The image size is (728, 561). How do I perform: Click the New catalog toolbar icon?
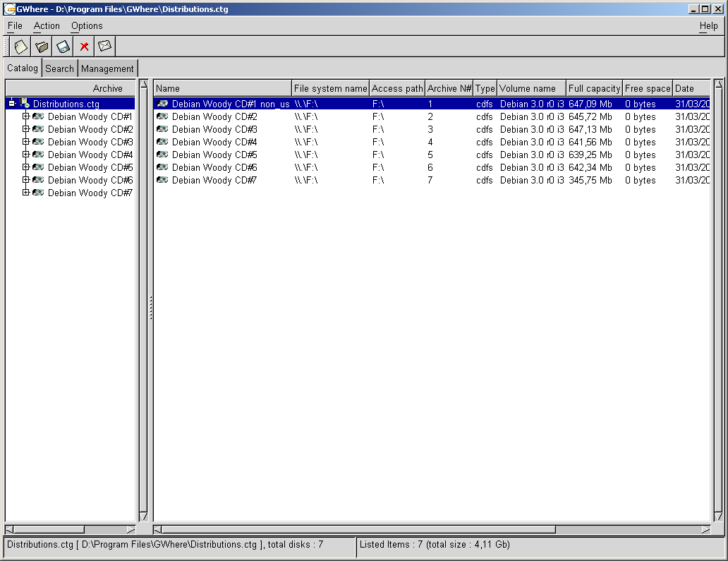pyautogui.click(x=20, y=47)
